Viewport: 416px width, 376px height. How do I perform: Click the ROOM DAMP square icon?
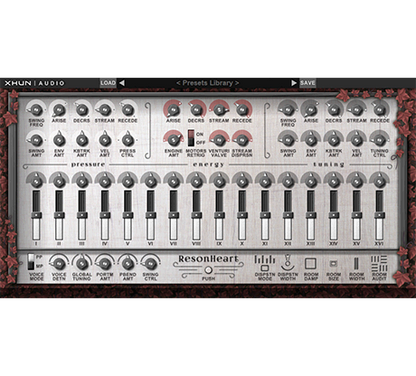coord(311,263)
